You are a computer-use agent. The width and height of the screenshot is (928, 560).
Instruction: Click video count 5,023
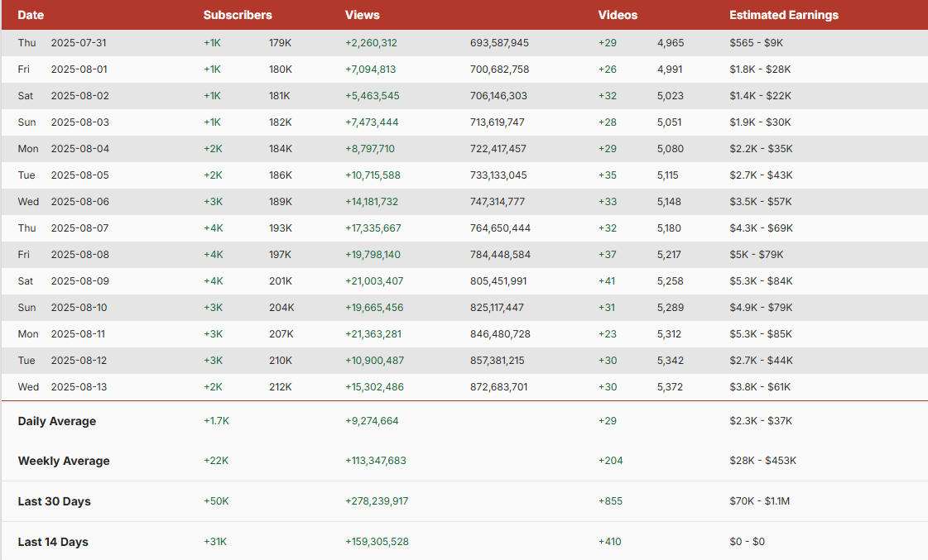click(x=670, y=96)
